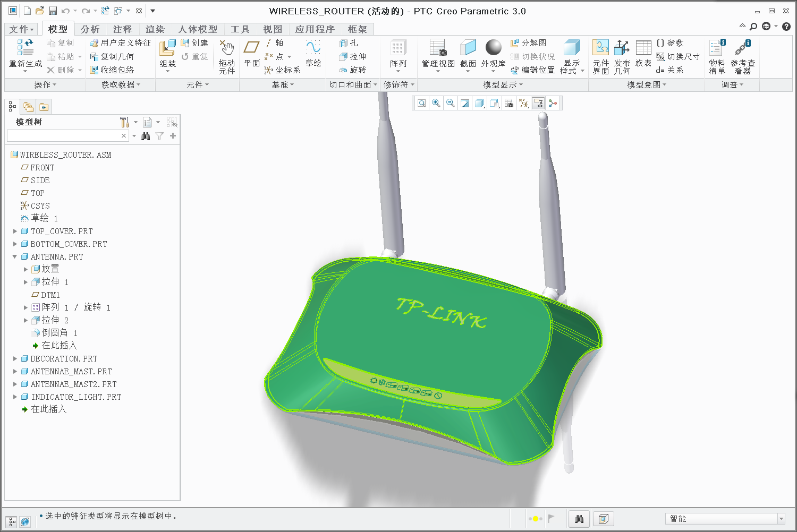Image resolution: width=797 pixels, height=532 pixels.
Task: Start a Sketch (草绘) from the ribbon
Action: click(x=313, y=53)
